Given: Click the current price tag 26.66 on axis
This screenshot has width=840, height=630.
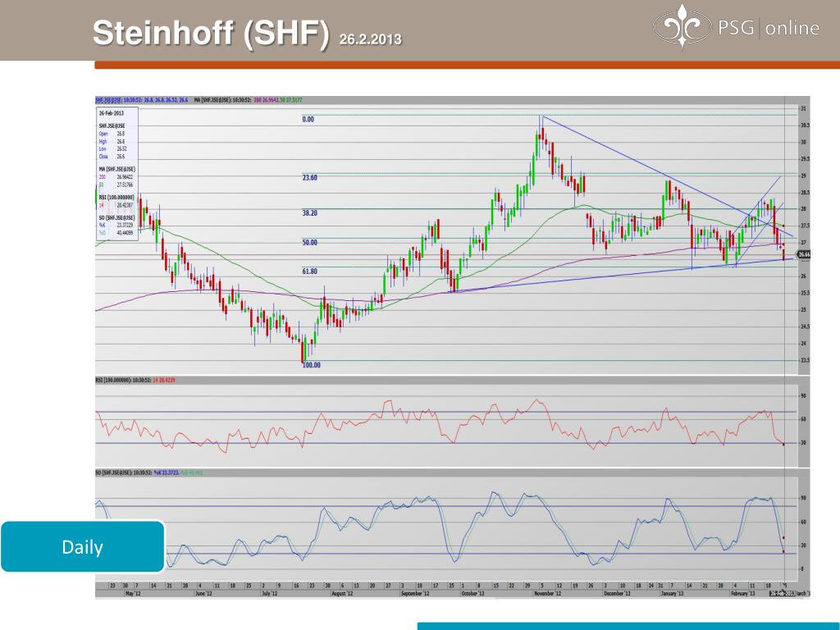Looking at the screenshot, I should point(804,254).
